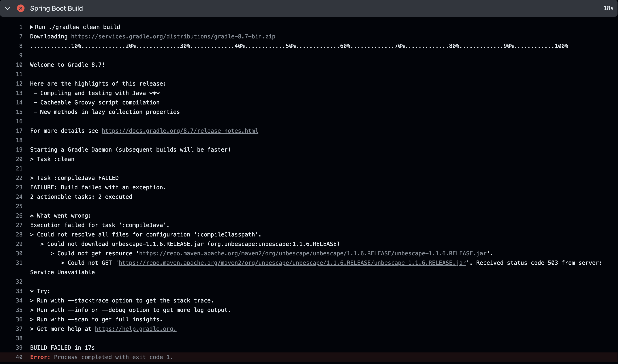Open the unbescape jar link after 'Could not GET'
The image size is (618, 364).
click(292, 263)
